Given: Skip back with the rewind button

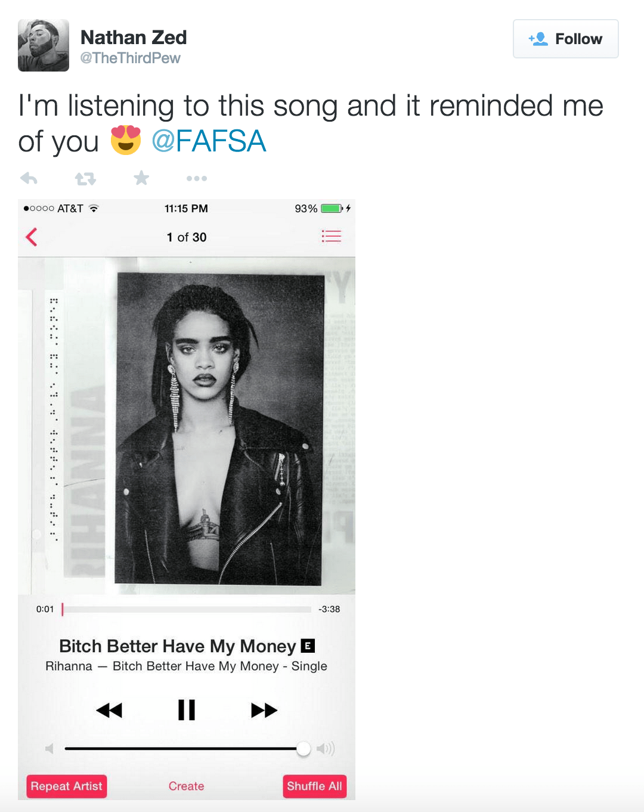Looking at the screenshot, I should pyautogui.click(x=109, y=710).
